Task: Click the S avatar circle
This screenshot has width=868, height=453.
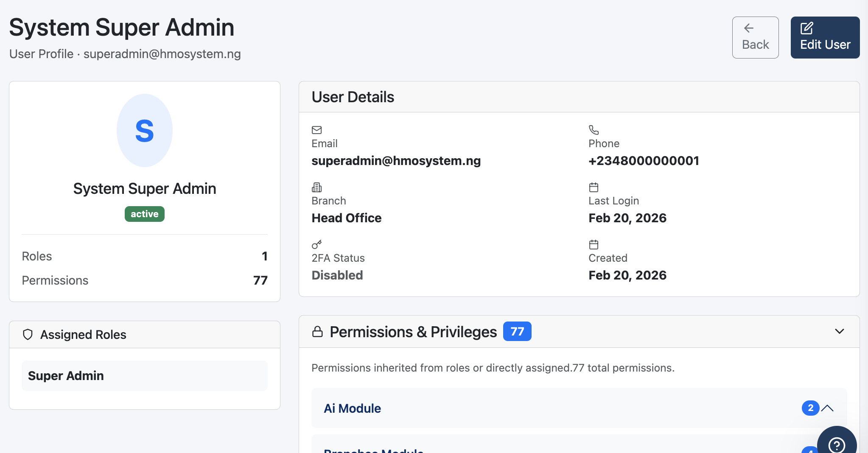Action: (x=145, y=131)
